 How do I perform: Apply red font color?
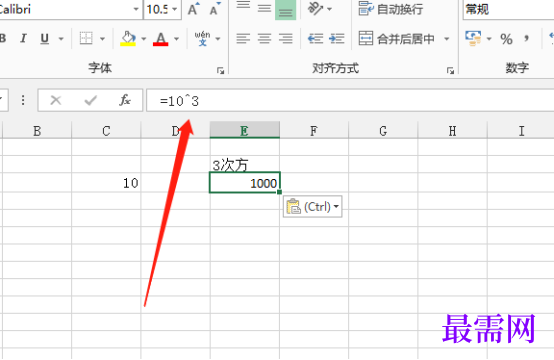click(161, 38)
